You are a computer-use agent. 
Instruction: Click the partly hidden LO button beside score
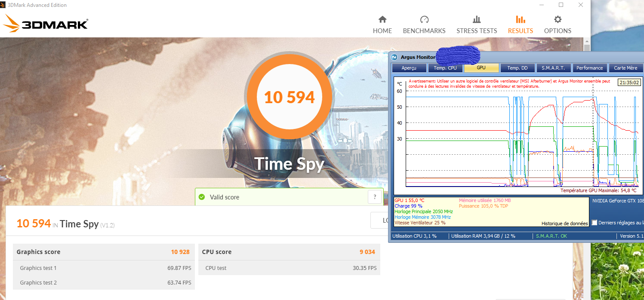point(379,220)
